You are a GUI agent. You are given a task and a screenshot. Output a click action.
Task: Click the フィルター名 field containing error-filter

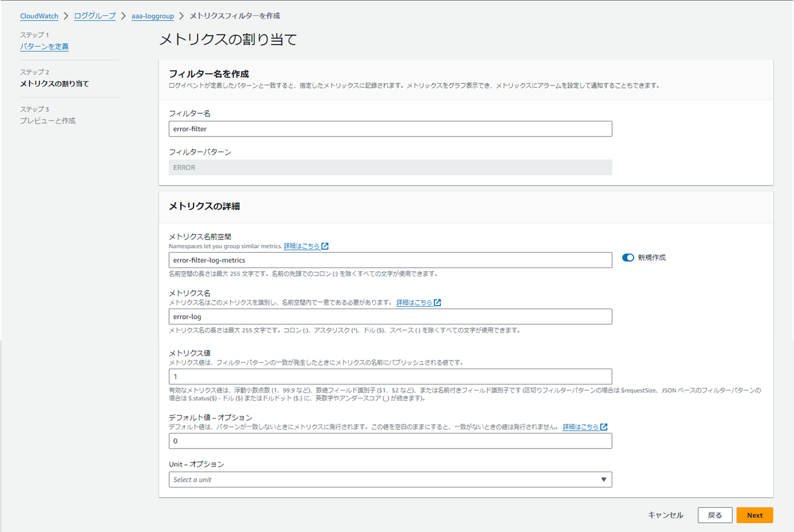coord(390,129)
